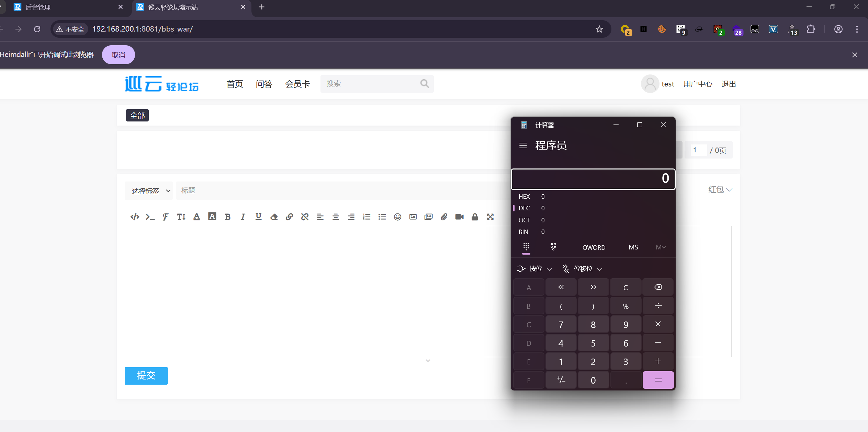Viewport: 868px width, 432px height.
Task: Open 用户中心 link
Action: [x=698, y=84]
